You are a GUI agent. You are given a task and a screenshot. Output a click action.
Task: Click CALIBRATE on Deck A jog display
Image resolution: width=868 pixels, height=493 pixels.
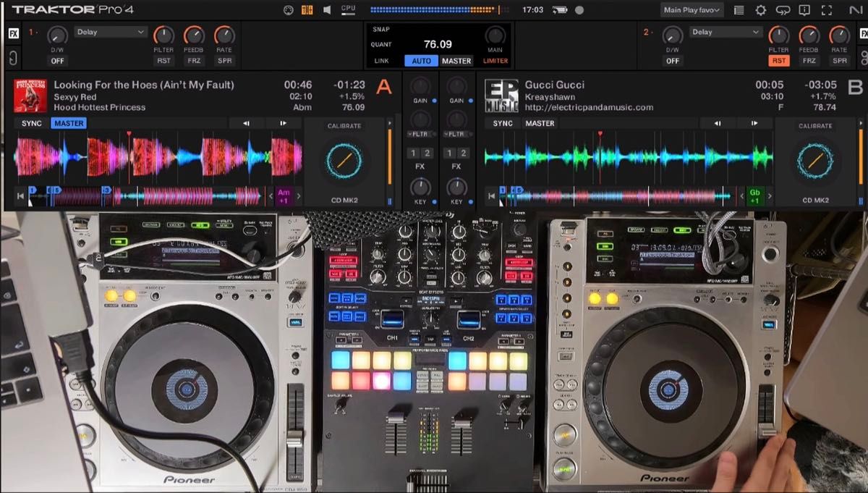pyautogui.click(x=344, y=125)
